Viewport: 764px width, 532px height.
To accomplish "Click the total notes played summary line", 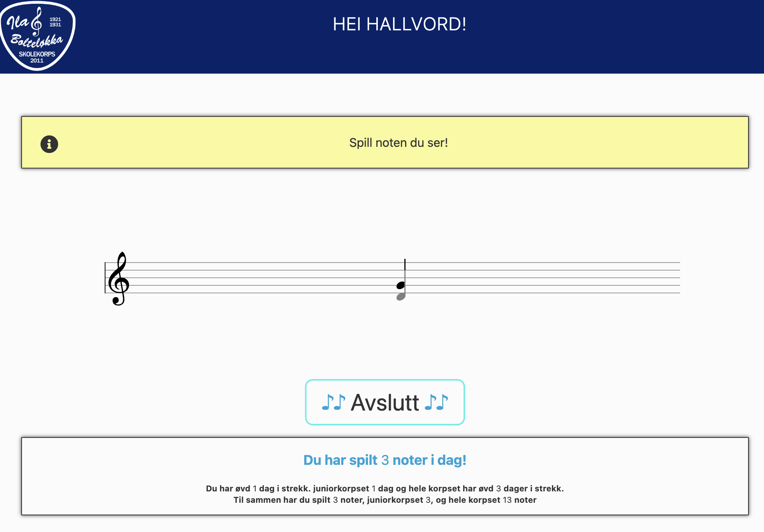I will 385,500.
